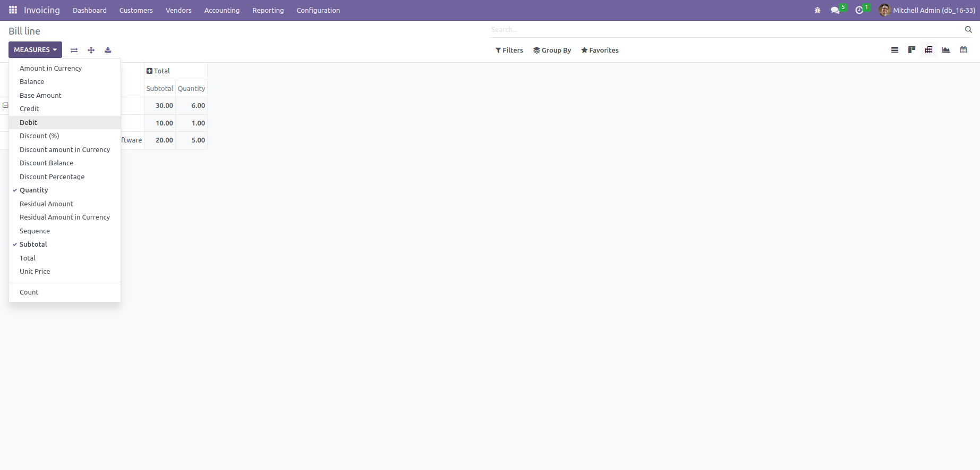Screen dimensions: 980x470
Task: Switch to list view
Action: coord(895,50)
